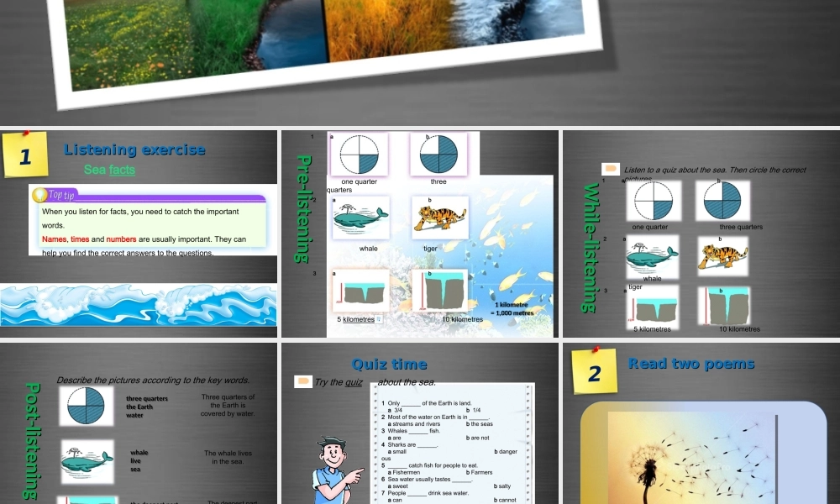Viewport: 840px width, 504px height.
Task: Click the yellow sticky note numbered 1
Action: pos(25,155)
